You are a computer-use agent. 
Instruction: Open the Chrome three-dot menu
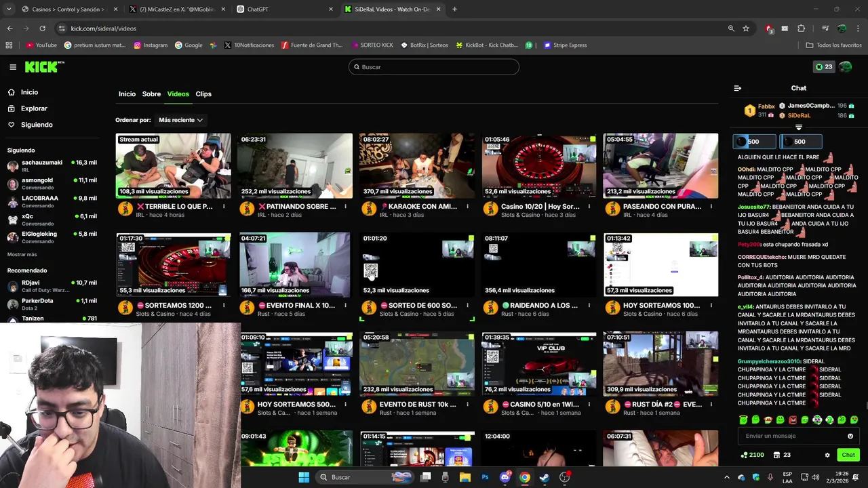point(858,28)
